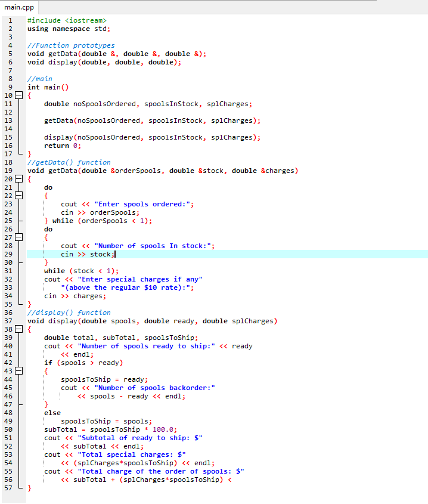Click 'using namespace std;' line
The width and height of the screenshot is (428, 504).
(69, 29)
